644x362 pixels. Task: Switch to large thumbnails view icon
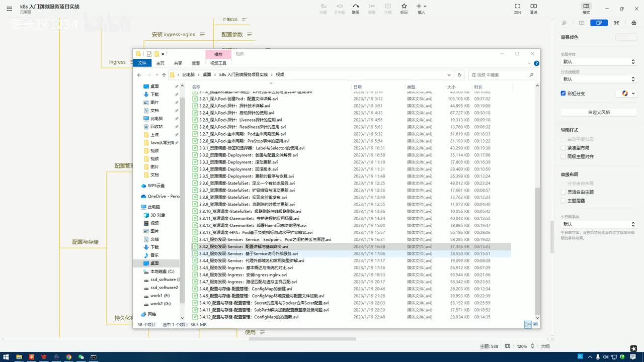pyautogui.click(x=536, y=325)
